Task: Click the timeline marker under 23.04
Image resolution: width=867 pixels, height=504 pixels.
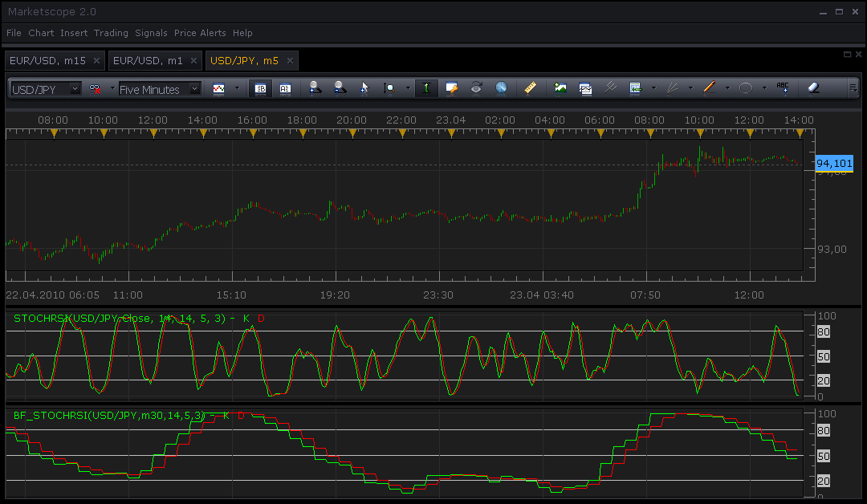Action: pyautogui.click(x=452, y=133)
